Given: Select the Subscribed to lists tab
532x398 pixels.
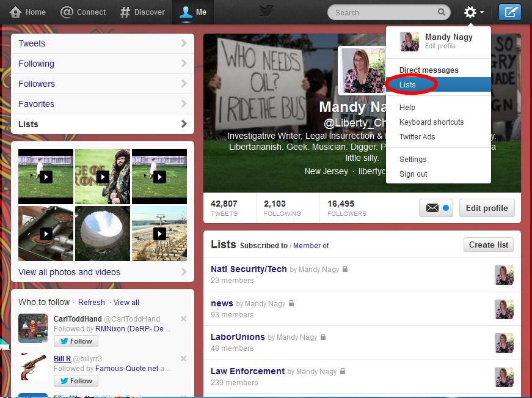Looking at the screenshot, I should pyautogui.click(x=264, y=246).
